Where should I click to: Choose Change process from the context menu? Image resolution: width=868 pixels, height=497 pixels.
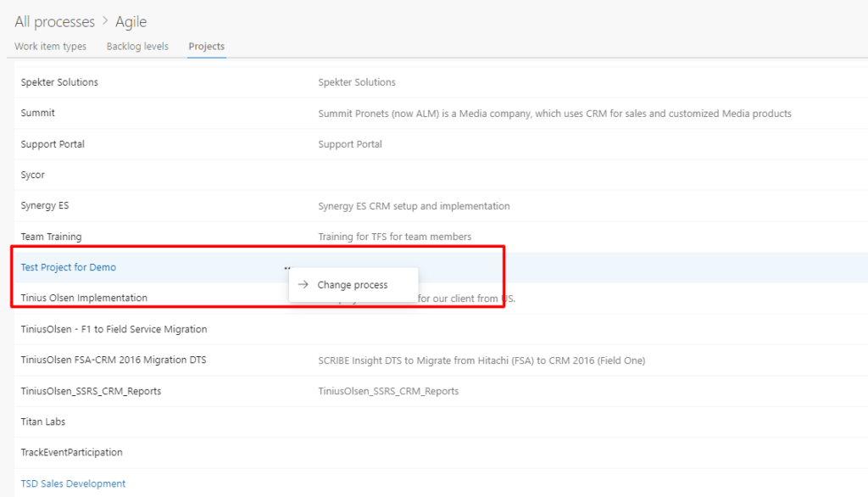click(x=353, y=285)
